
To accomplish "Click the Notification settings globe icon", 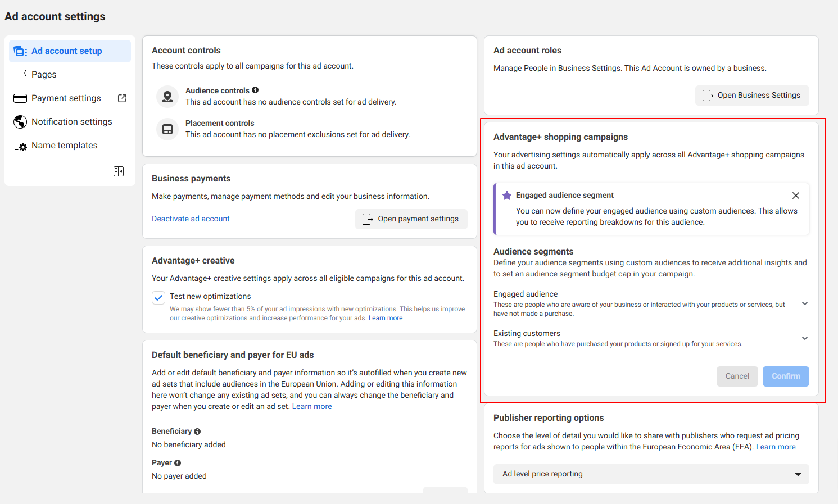I will point(20,122).
